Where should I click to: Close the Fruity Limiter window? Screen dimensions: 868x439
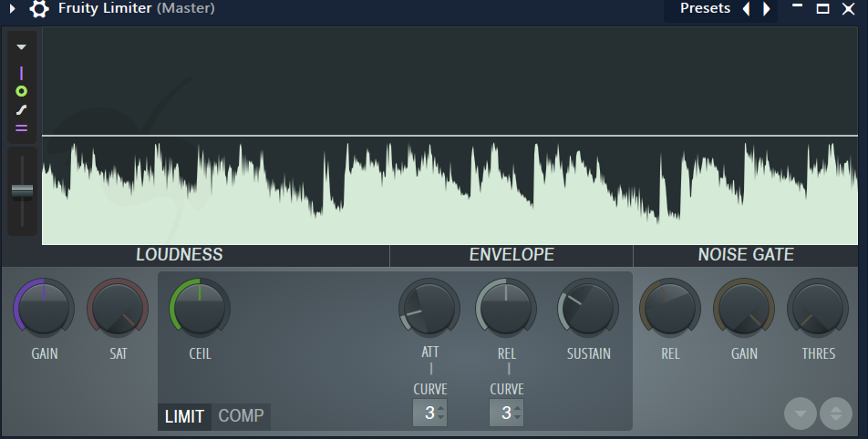pyautogui.click(x=848, y=8)
